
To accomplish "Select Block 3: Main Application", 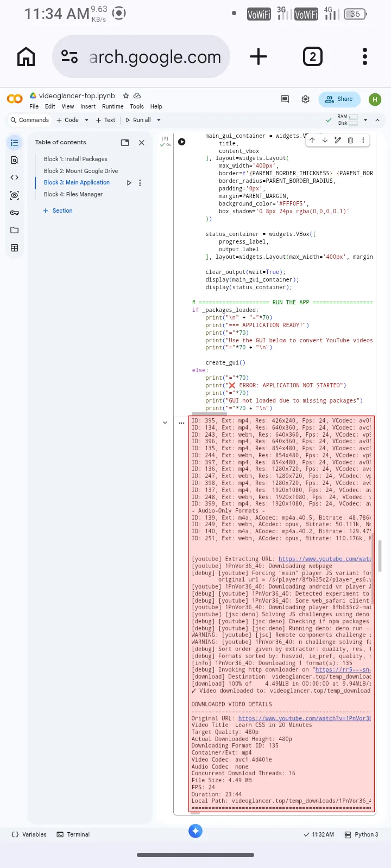I will pyautogui.click(x=77, y=183).
